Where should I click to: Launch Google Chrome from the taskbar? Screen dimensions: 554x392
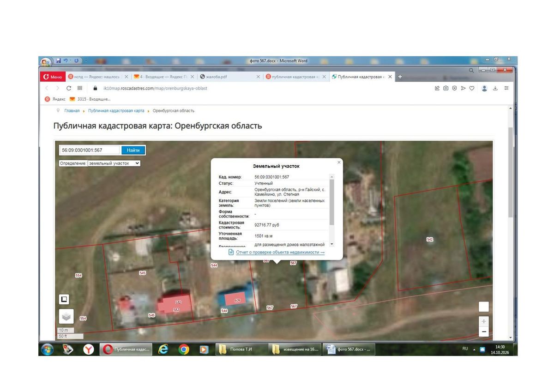click(184, 350)
